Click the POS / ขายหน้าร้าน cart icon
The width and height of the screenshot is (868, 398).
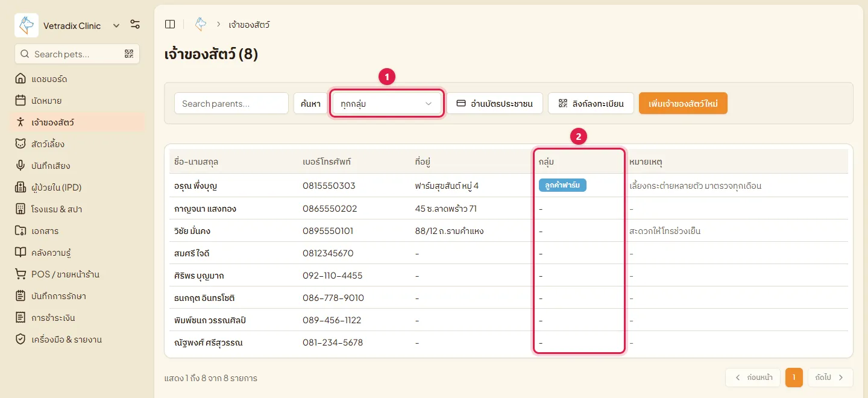[20, 274]
